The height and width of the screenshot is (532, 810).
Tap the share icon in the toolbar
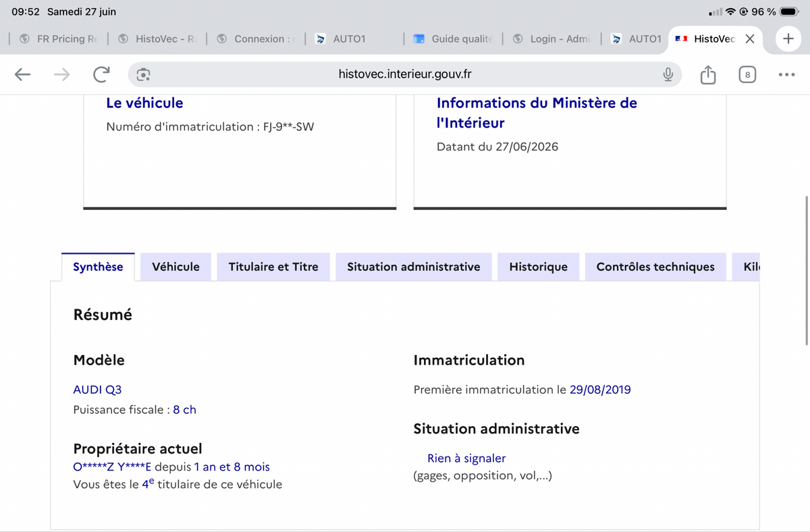pyautogui.click(x=707, y=75)
